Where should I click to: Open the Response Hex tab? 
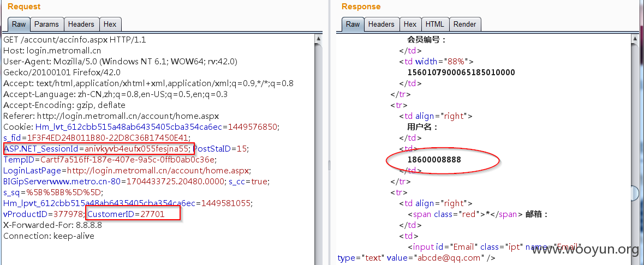(x=410, y=24)
